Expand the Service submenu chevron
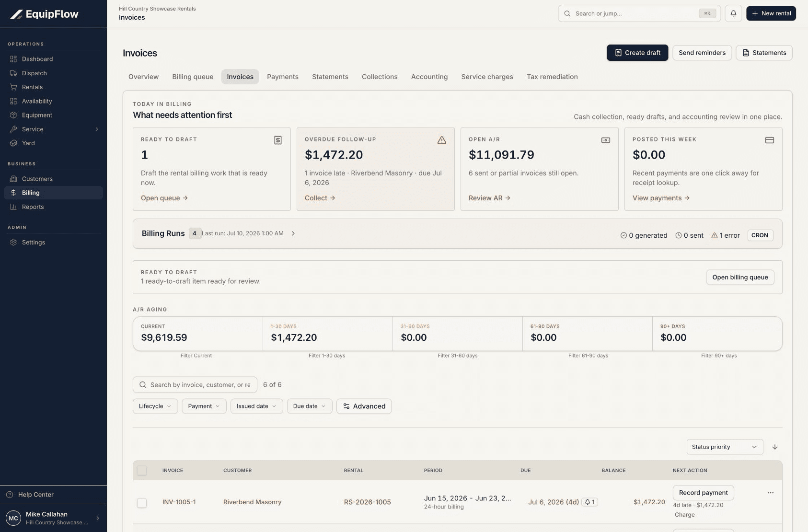 point(97,129)
